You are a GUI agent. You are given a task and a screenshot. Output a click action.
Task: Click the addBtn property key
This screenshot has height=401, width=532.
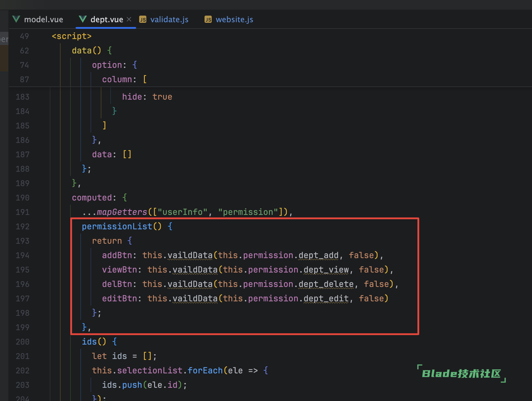tap(117, 255)
